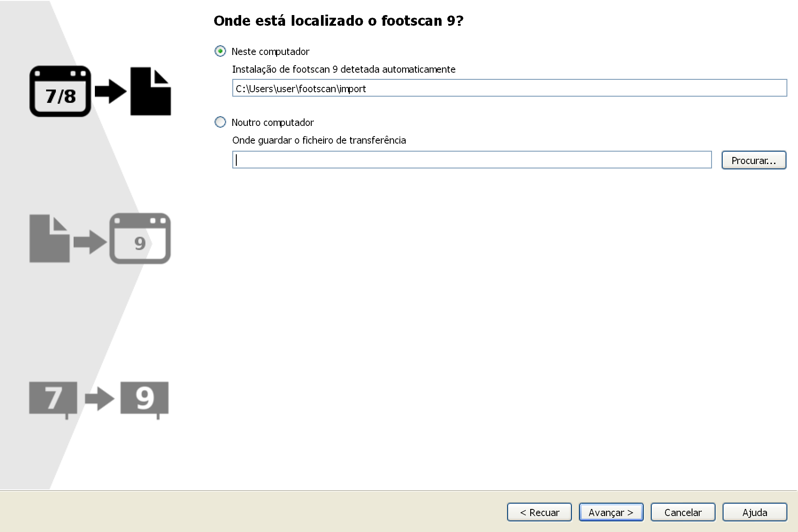Click the detected footscan 9 installation path field
The width and height of the screenshot is (798, 532).
pos(509,88)
